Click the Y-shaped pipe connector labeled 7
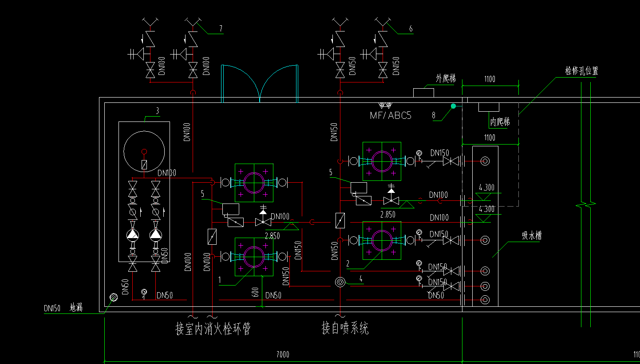640x364 pixels. tap(193, 22)
